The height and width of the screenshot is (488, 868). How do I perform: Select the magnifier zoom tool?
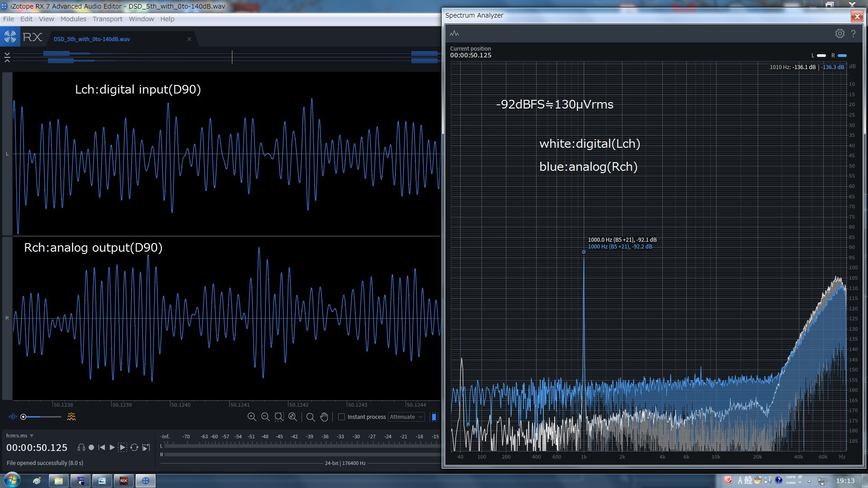311,417
